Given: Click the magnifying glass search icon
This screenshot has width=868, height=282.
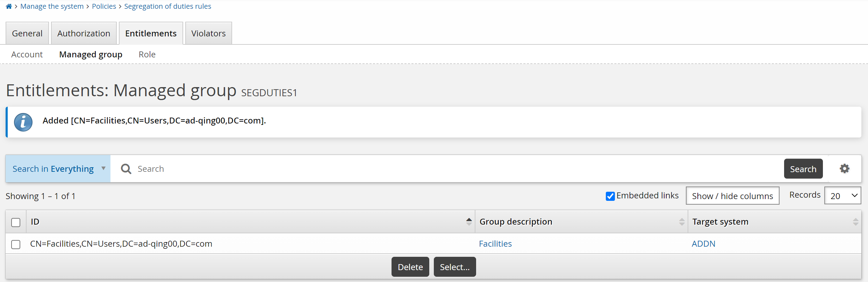Looking at the screenshot, I should (126, 169).
